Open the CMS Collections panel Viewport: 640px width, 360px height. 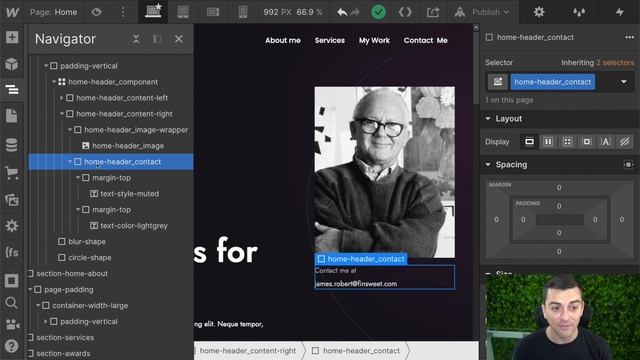12,145
